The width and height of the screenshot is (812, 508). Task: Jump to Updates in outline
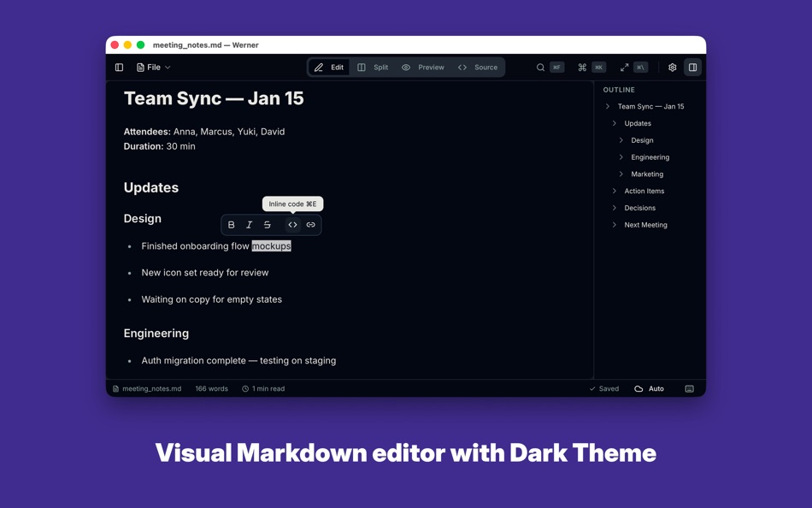(x=638, y=123)
